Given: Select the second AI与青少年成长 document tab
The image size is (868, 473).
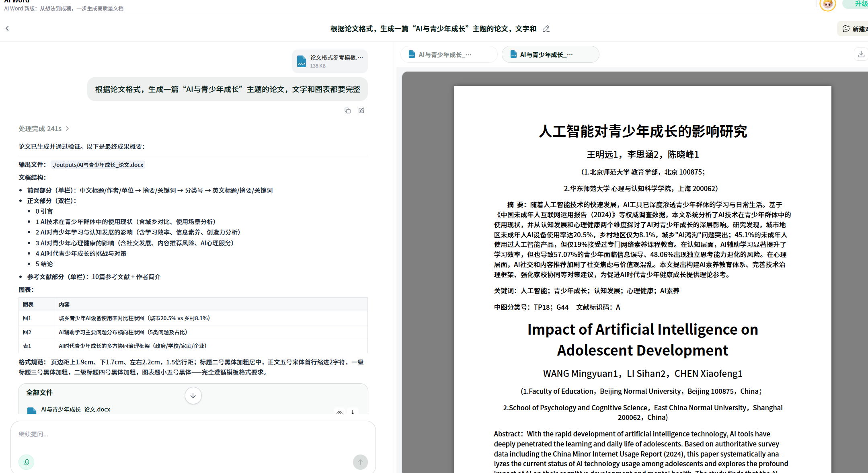Looking at the screenshot, I should (550, 55).
